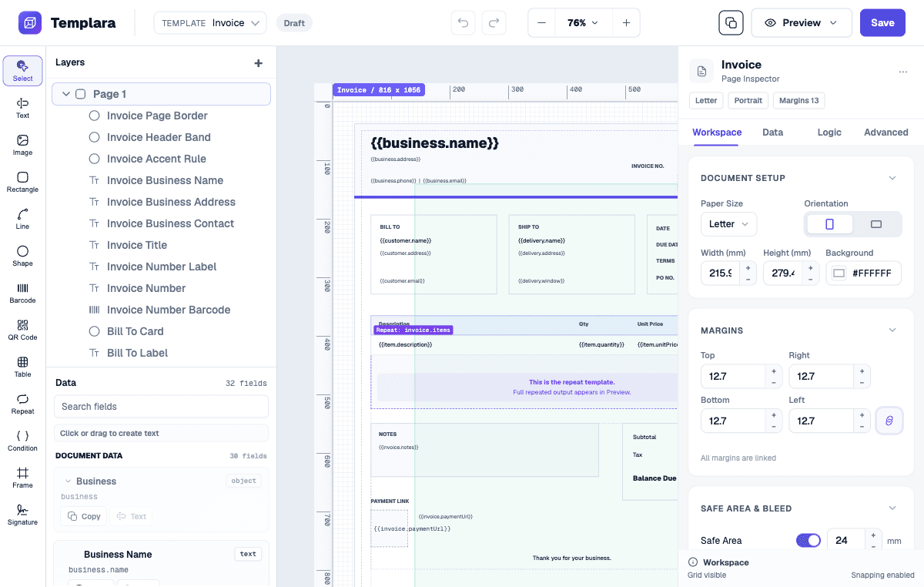924x587 pixels.
Task: Toggle the Page 1 checkbox
Action: (80, 94)
